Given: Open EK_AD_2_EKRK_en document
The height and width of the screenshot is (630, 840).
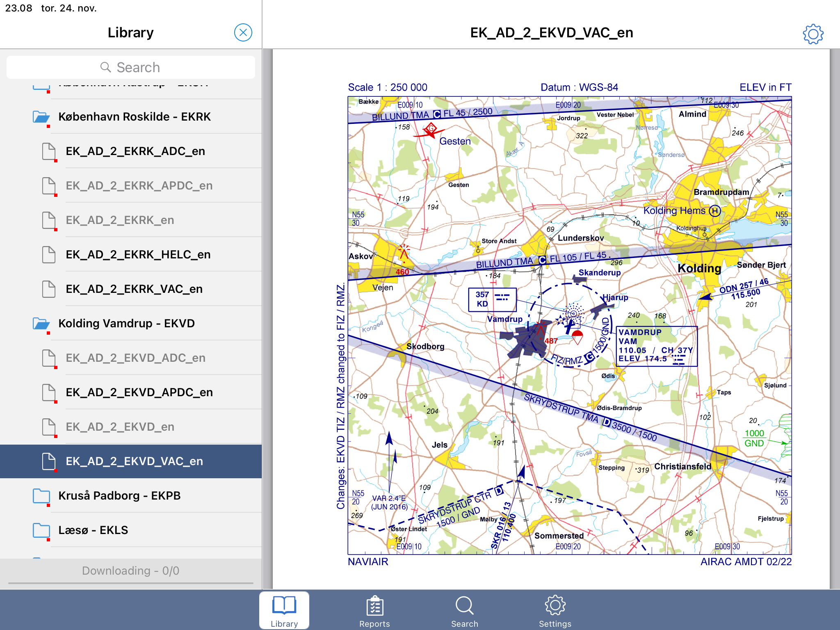Looking at the screenshot, I should [x=131, y=220].
